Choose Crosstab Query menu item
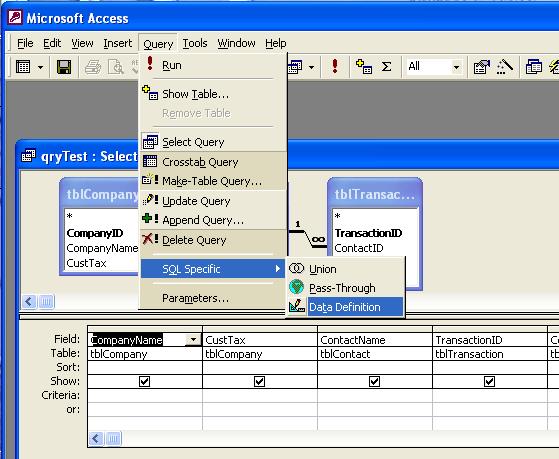The width and height of the screenshot is (559, 459). coord(213,162)
